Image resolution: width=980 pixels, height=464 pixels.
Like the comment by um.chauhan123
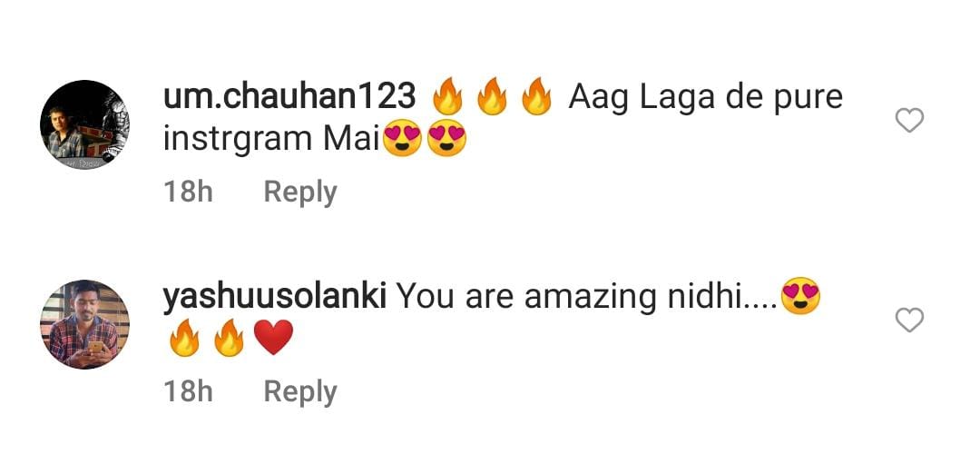click(909, 120)
